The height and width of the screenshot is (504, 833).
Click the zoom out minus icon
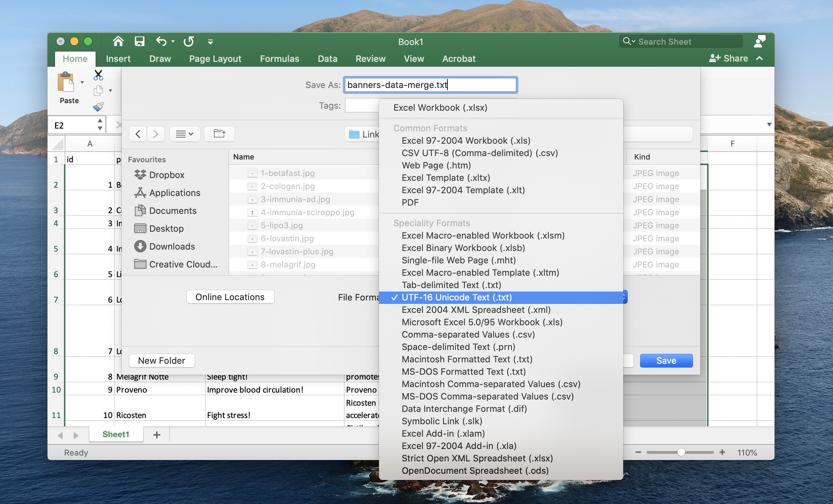click(638, 452)
